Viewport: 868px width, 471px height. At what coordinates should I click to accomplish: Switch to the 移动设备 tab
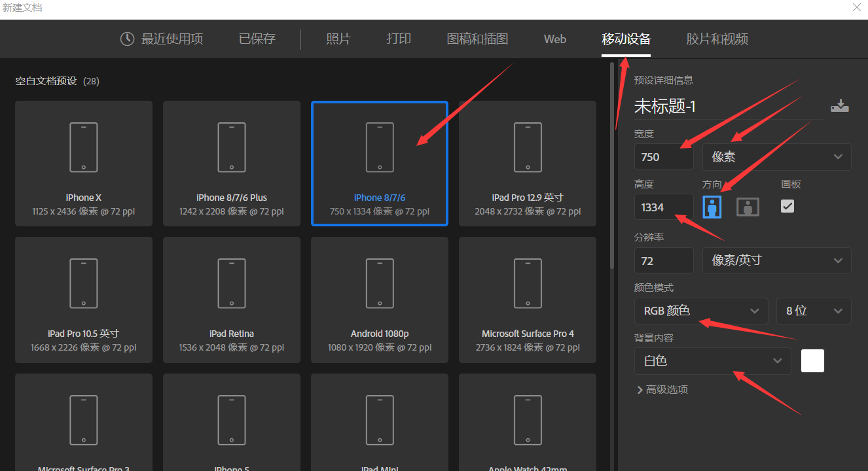[x=626, y=39]
